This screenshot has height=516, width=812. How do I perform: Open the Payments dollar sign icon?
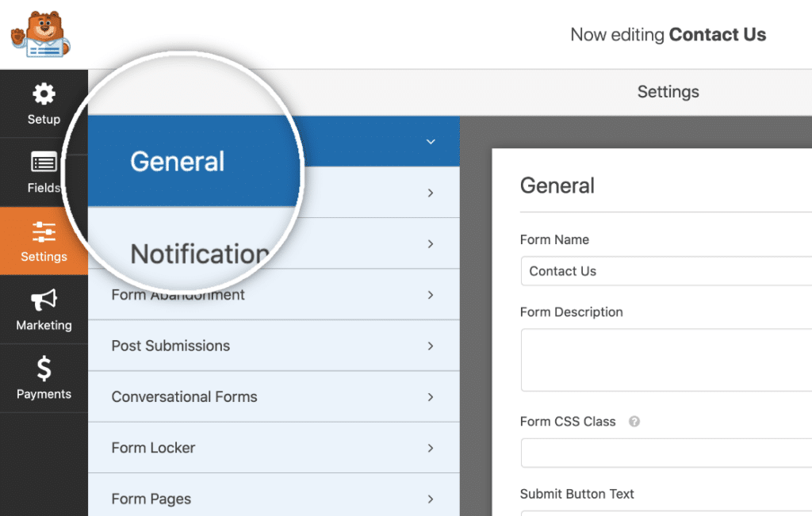click(x=44, y=369)
